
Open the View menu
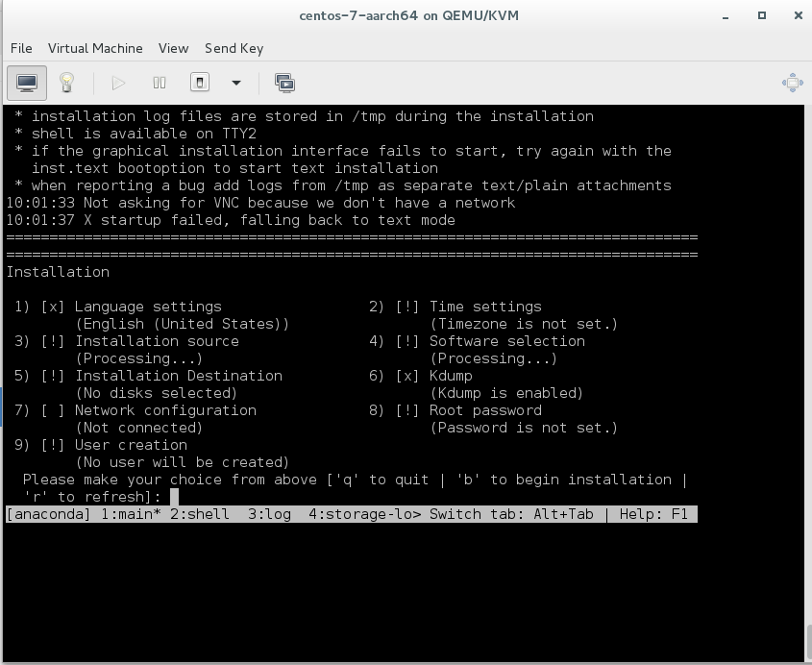pyautogui.click(x=174, y=48)
